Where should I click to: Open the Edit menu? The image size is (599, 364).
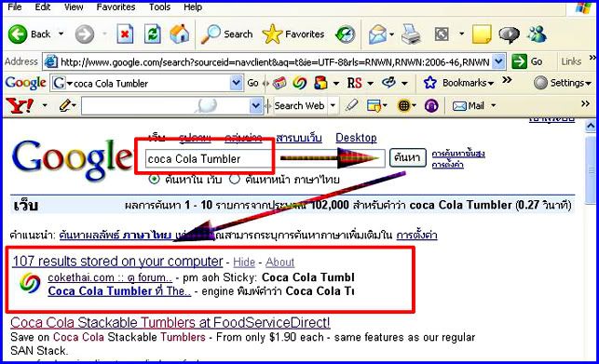click(43, 7)
